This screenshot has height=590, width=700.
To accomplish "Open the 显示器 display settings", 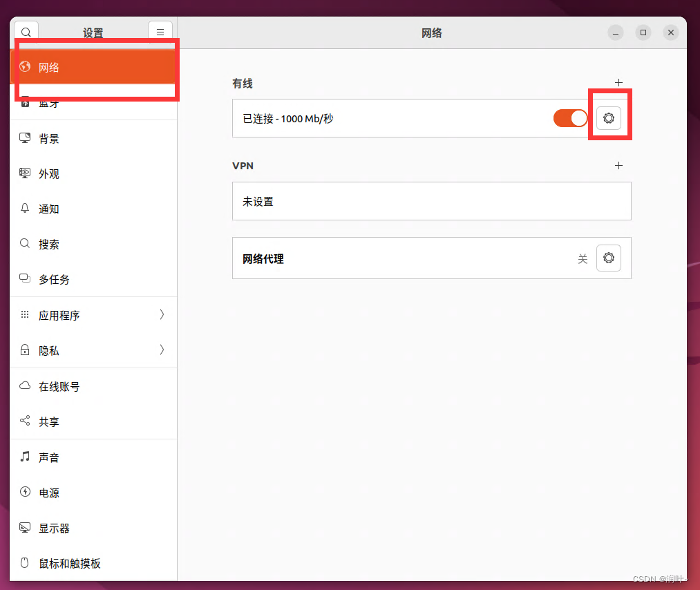I will [x=93, y=528].
